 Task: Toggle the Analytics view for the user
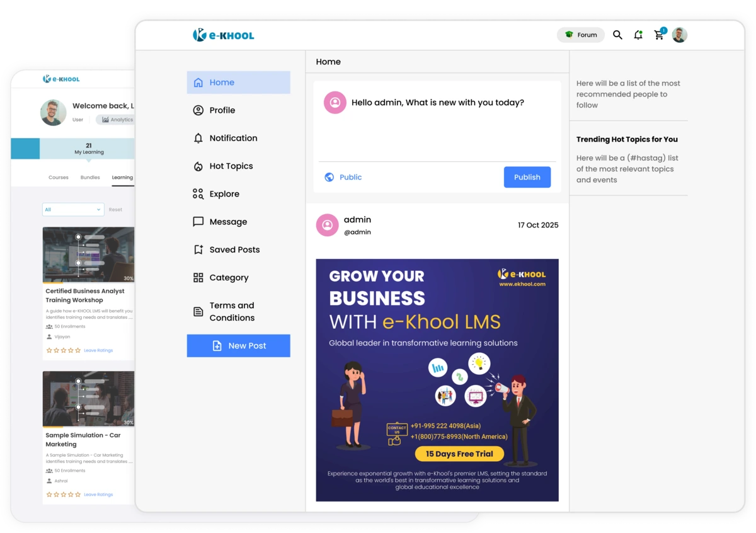(x=116, y=119)
